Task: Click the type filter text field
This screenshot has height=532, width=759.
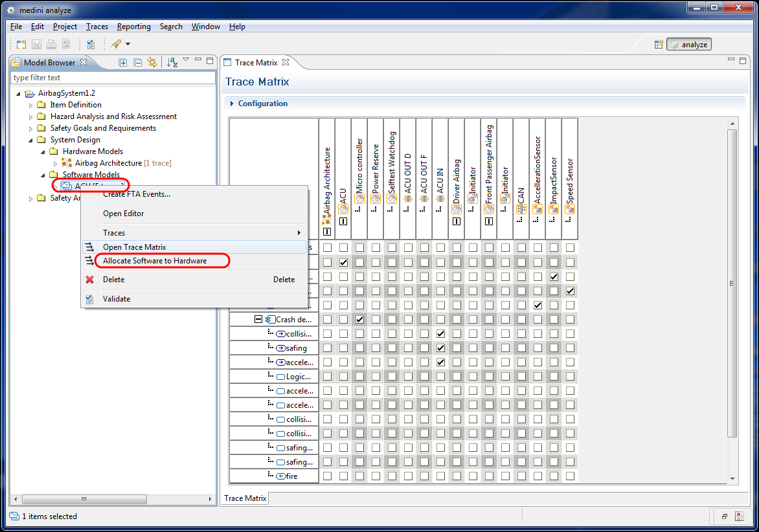Action: [113, 78]
